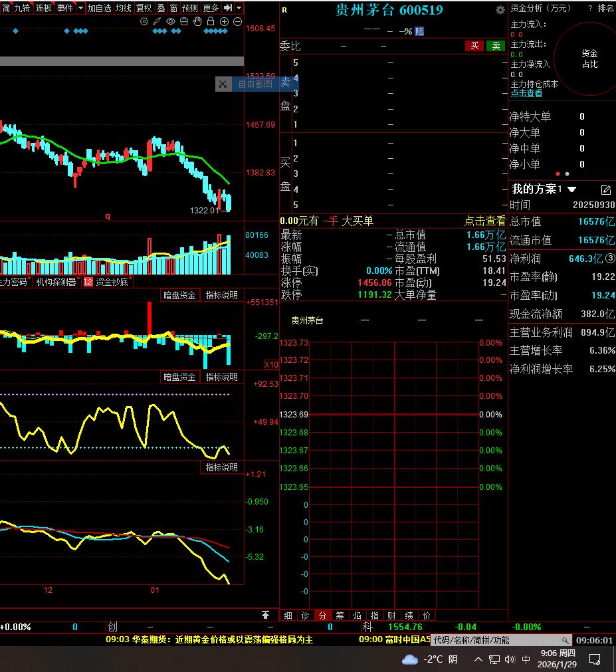This screenshot has width=616, height=672.
Task: Switch to the 指 index tab
Action: [x=374, y=616]
